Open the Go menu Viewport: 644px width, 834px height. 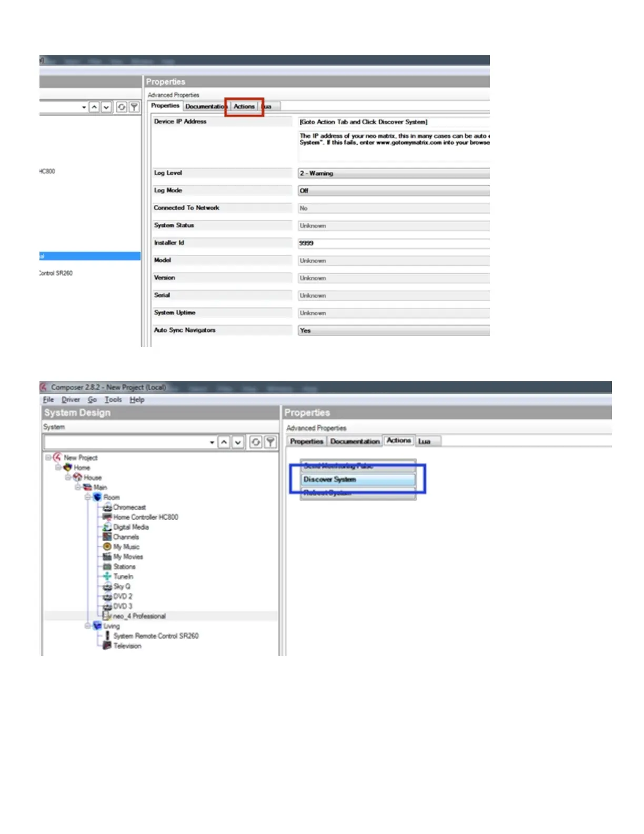click(93, 400)
